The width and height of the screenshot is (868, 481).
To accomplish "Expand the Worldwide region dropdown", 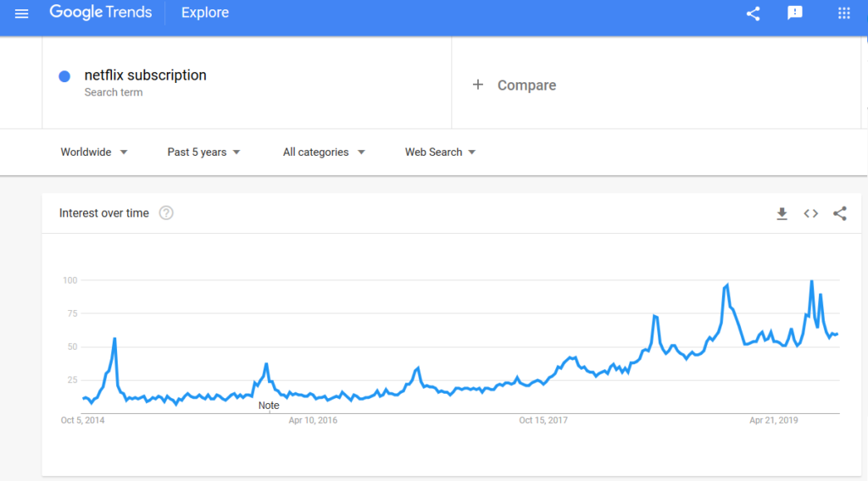I will point(94,152).
